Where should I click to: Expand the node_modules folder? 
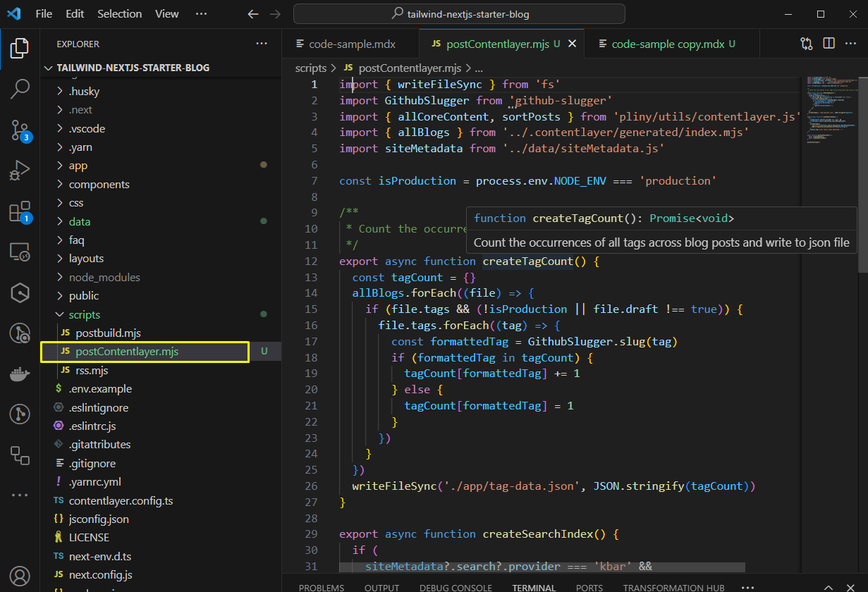click(x=104, y=277)
